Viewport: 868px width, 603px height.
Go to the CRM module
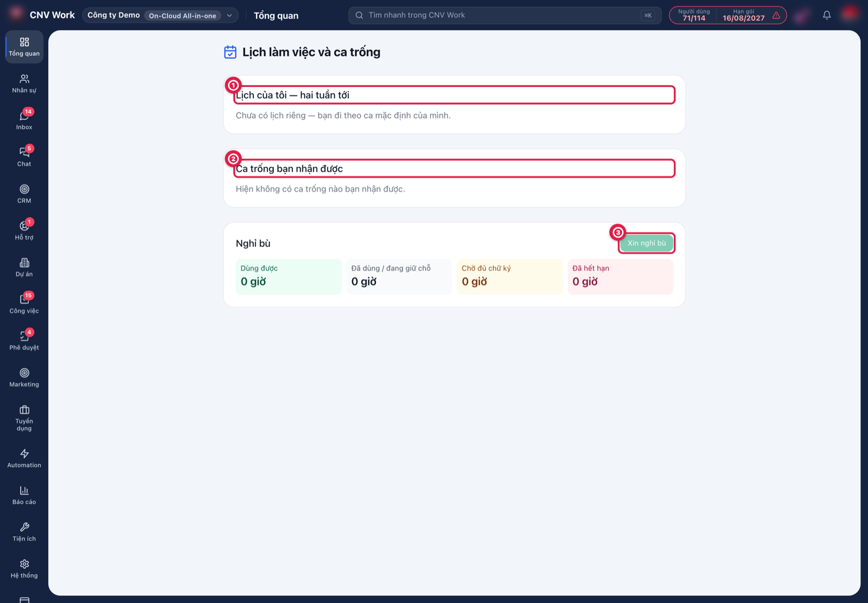point(24,194)
